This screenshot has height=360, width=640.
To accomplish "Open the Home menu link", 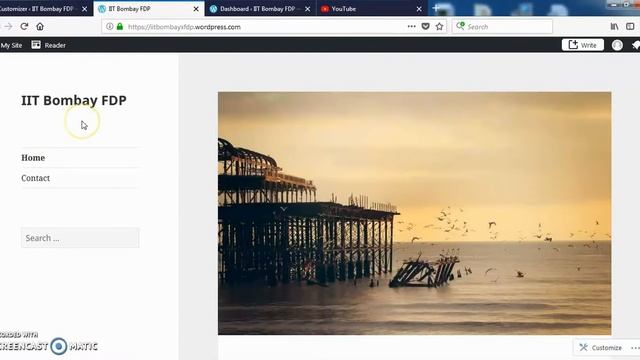I will [x=33, y=158].
